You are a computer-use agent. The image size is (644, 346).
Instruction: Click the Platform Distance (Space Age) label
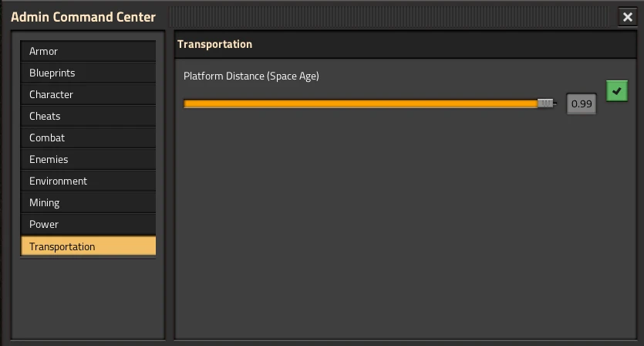pyautogui.click(x=251, y=76)
